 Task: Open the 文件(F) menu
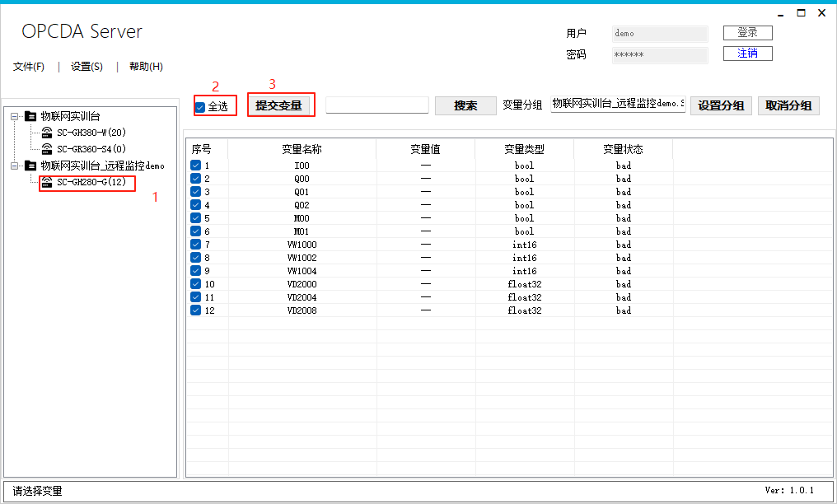pos(29,67)
